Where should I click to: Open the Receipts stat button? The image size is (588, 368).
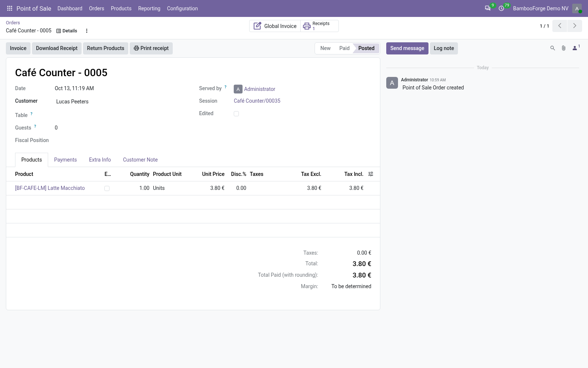pyautogui.click(x=319, y=26)
